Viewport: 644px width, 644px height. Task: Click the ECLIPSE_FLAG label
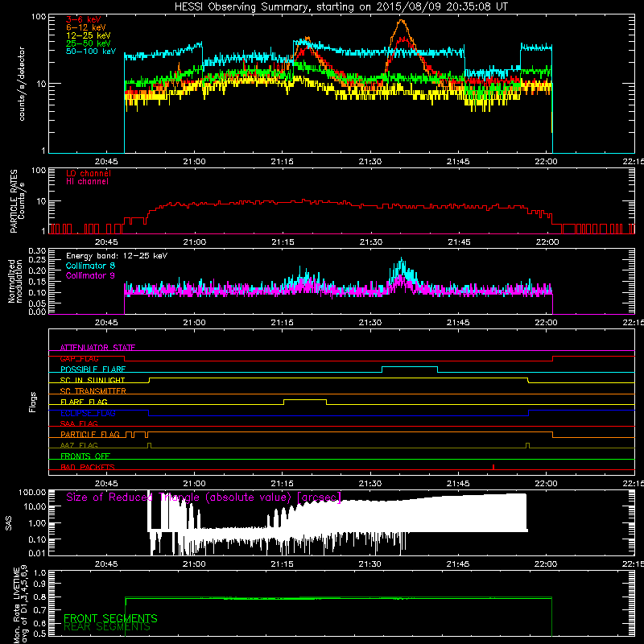click(x=88, y=413)
